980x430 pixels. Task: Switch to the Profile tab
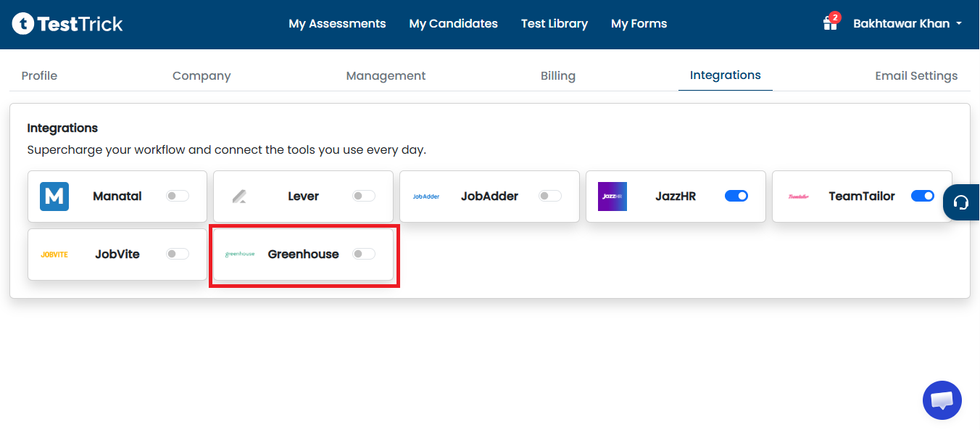[39, 75]
